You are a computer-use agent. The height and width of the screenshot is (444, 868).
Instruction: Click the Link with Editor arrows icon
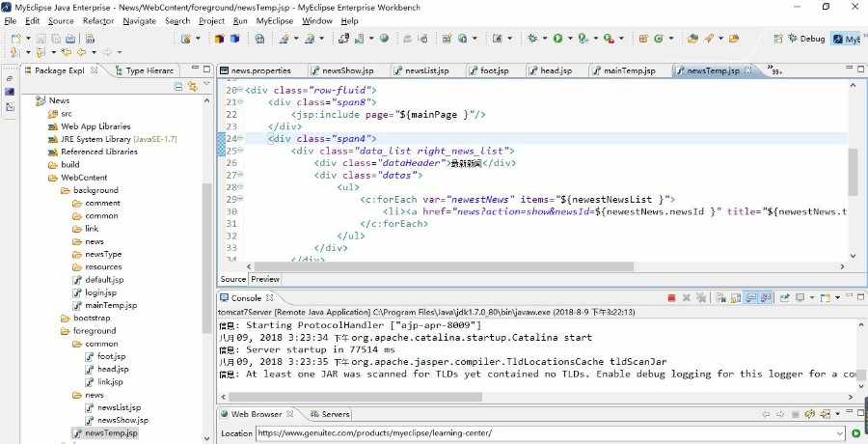[x=192, y=86]
